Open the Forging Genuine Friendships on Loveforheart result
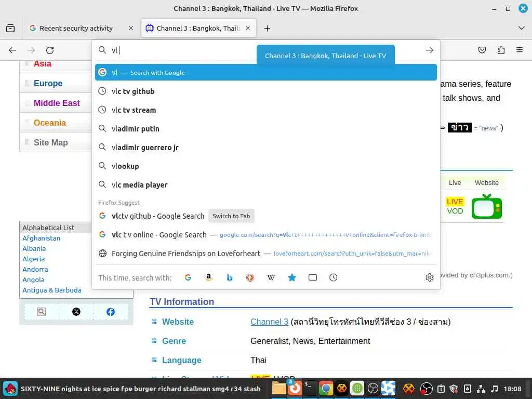 click(265, 254)
